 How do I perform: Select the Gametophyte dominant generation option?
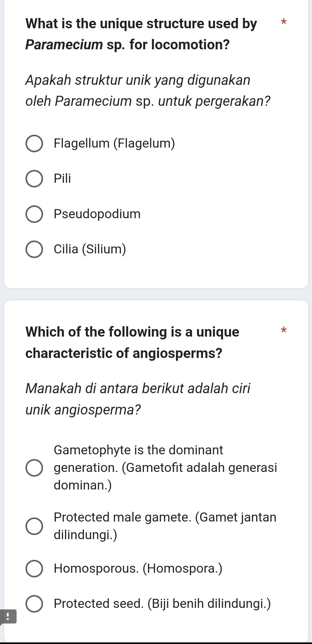(x=35, y=468)
